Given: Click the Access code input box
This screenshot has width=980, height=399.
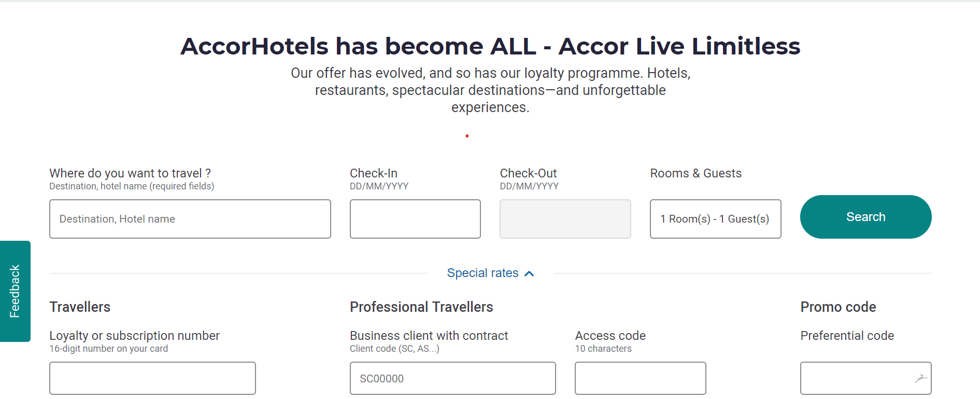Looking at the screenshot, I should pyautogui.click(x=640, y=378).
